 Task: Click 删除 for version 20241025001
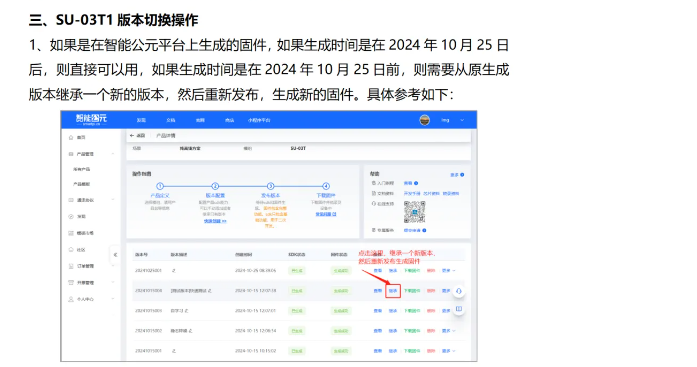point(431,271)
